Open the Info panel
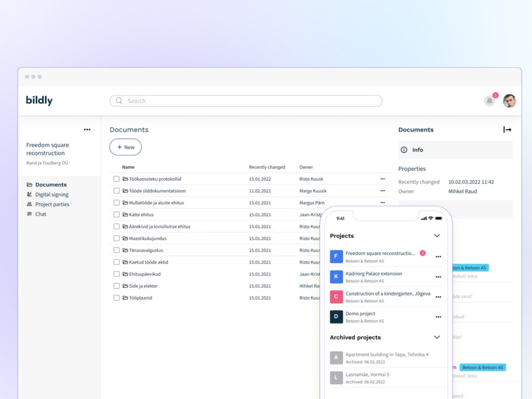The width and height of the screenshot is (532, 399). (417, 150)
